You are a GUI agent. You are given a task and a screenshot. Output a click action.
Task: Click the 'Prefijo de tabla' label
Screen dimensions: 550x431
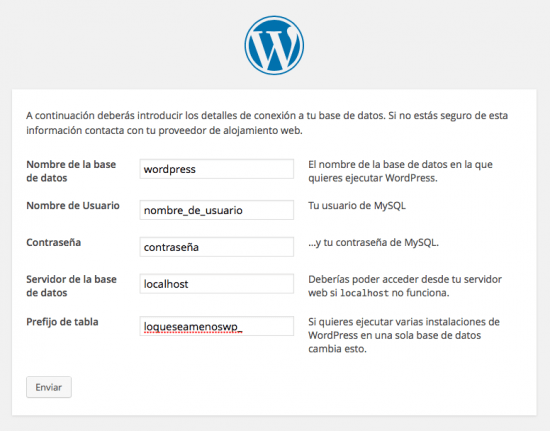[x=62, y=322]
